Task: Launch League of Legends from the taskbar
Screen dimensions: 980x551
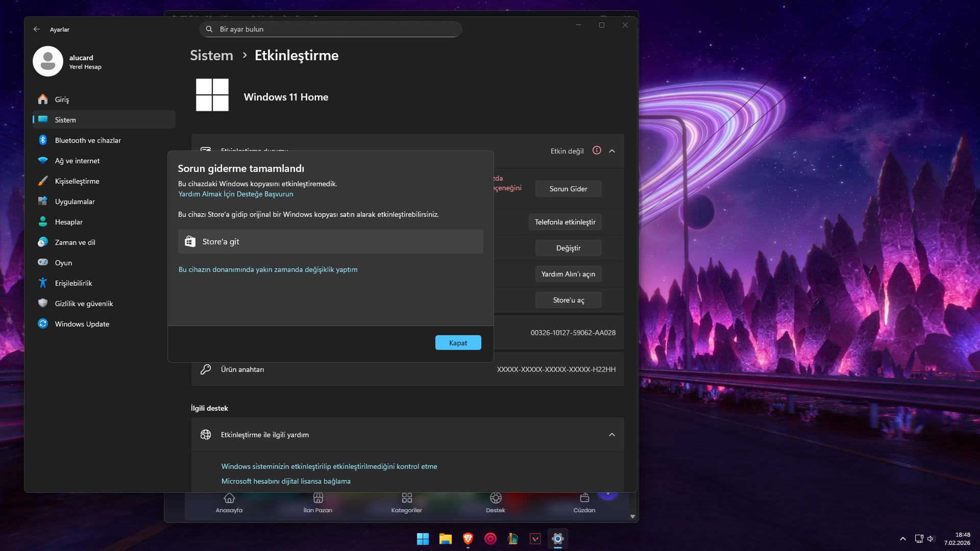Action: coord(513,539)
